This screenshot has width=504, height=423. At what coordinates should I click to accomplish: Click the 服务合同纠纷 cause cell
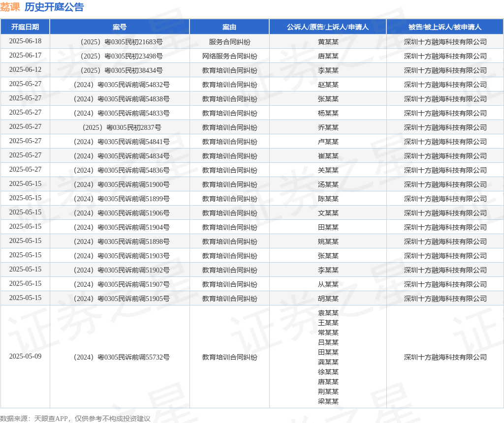click(229, 42)
